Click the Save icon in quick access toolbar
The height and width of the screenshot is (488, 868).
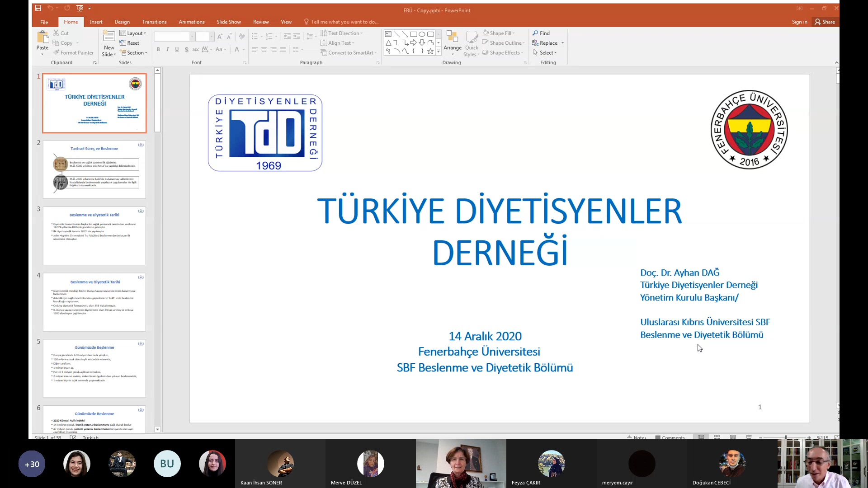coord(38,8)
